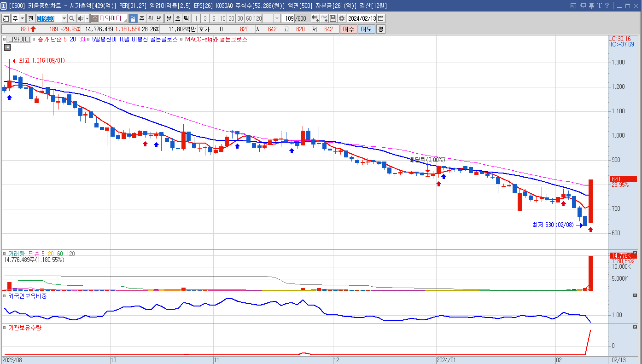642x364 pixels.
Task: Expand the speaker options dropdown arrow
Action: 87,18
